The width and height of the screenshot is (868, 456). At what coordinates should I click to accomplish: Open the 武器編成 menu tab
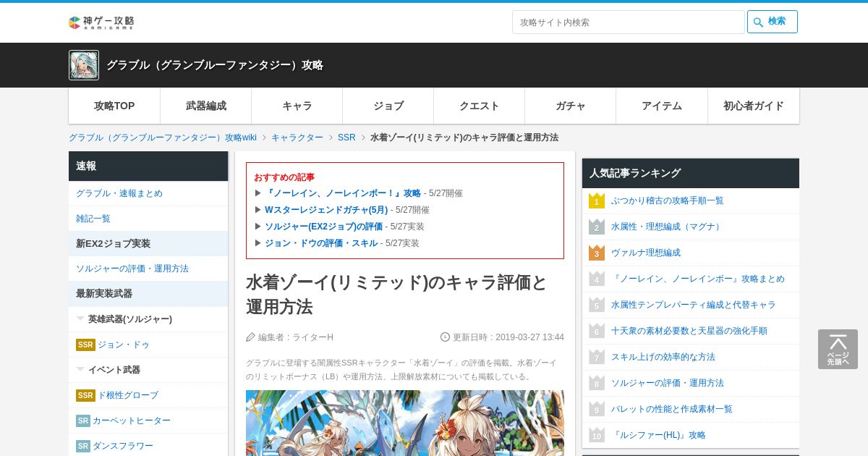(206, 106)
